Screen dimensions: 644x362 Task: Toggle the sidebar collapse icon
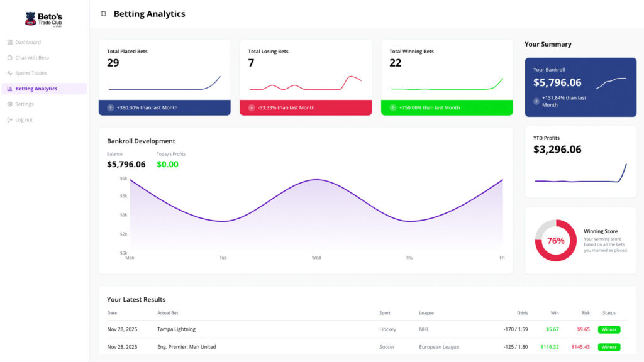pyautogui.click(x=103, y=14)
